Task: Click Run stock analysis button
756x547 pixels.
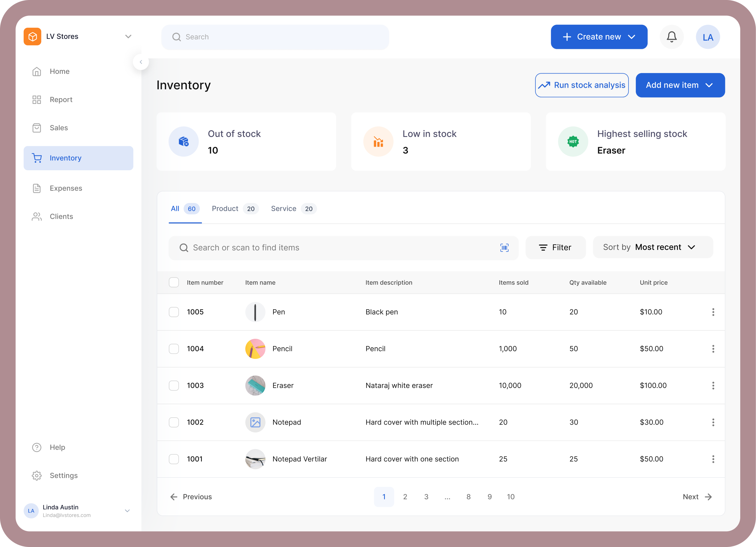Action: tap(582, 85)
